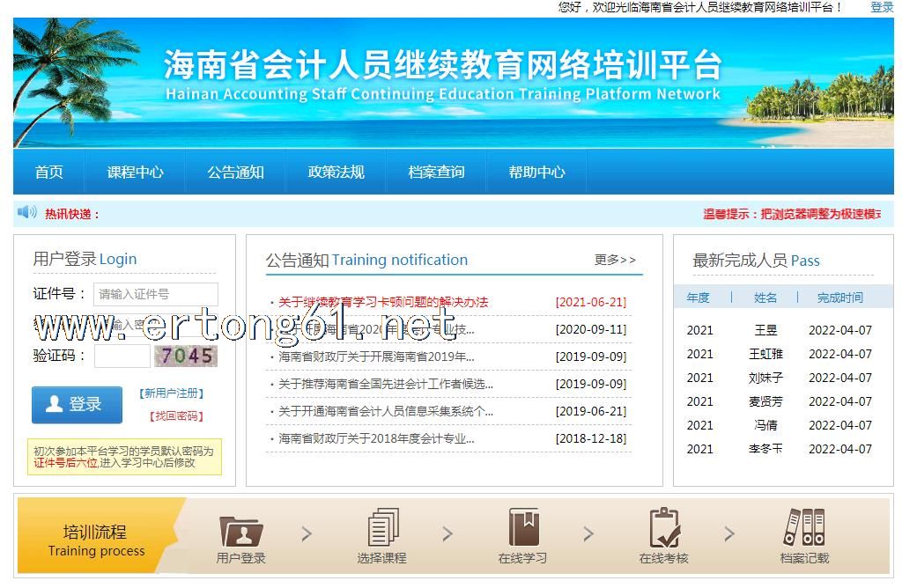Go to the 课程中心 menu item
The height and width of the screenshot is (588, 917).
pyautogui.click(x=135, y=172)
